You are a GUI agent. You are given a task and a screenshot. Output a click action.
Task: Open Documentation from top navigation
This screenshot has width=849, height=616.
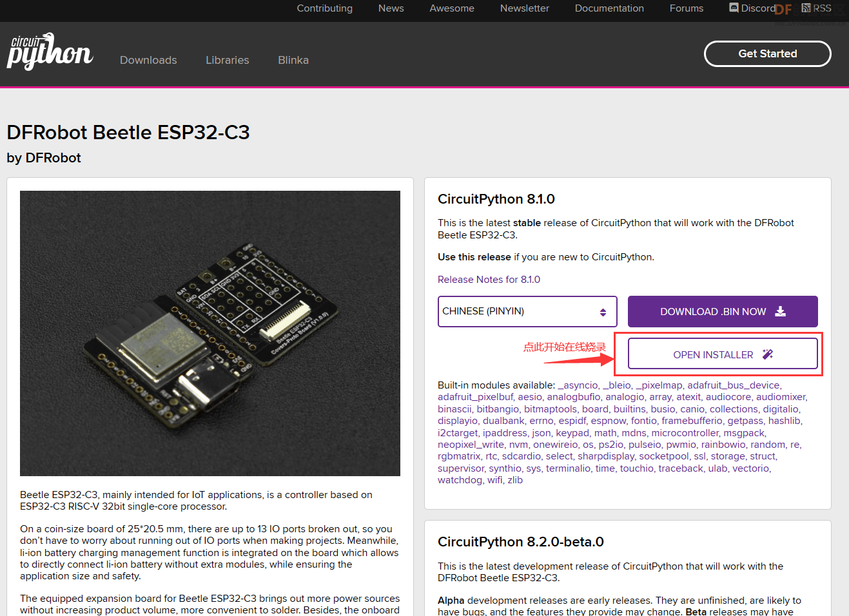(x=609, y=8)
